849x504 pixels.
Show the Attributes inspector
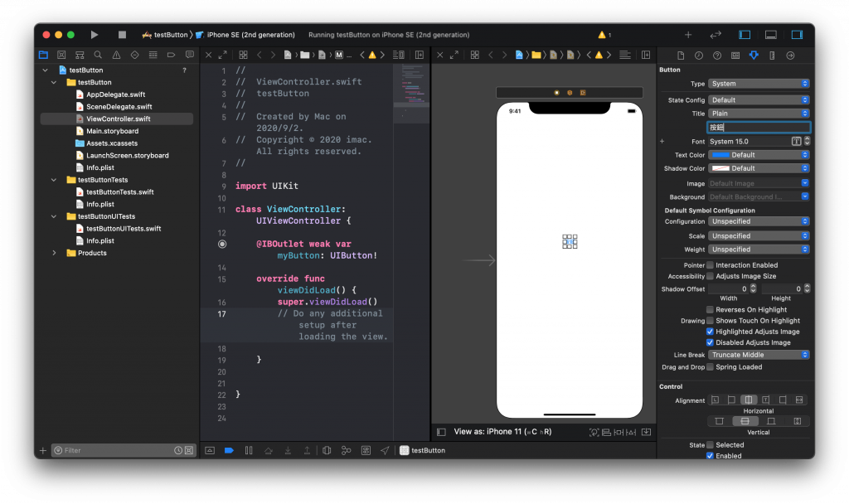pos(754,56)
